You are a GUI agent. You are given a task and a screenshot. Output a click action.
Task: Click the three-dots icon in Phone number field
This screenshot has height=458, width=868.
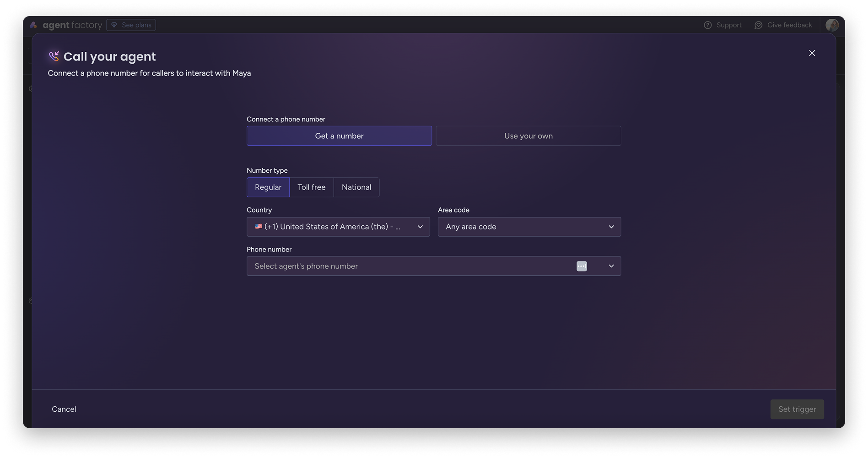point(582,266)
